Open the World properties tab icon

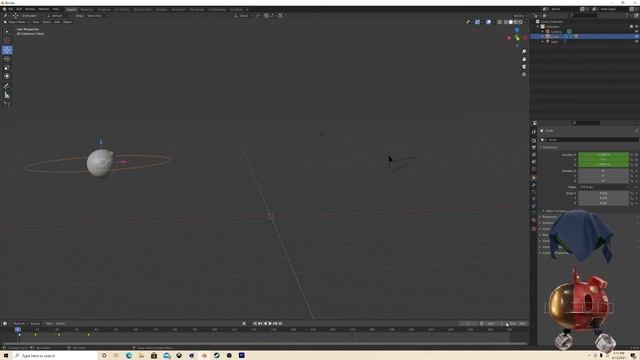click(x=534, y=169)
